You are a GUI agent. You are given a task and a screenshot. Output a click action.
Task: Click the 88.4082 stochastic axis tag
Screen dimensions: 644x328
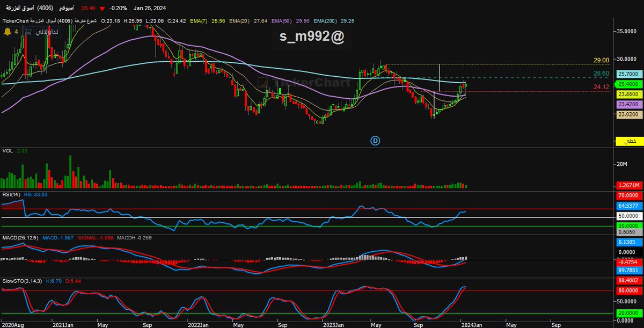click(630, 280)
